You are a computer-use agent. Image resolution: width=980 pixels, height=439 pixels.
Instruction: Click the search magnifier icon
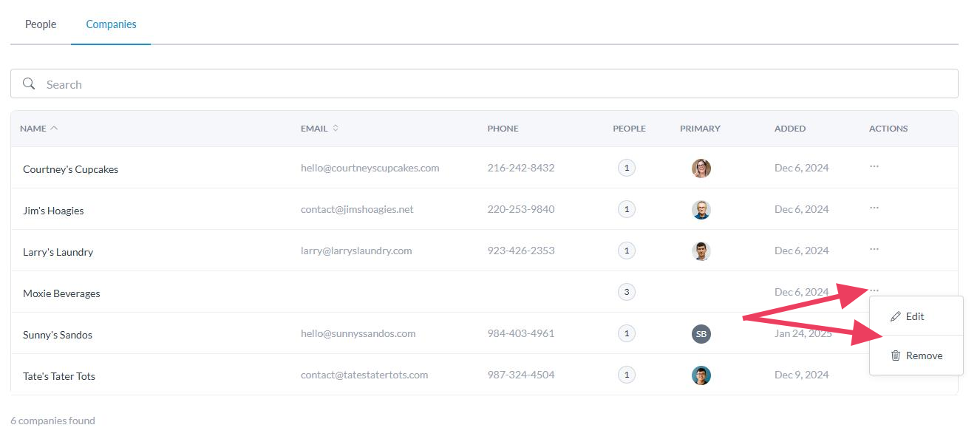click(x=29, y=84)
